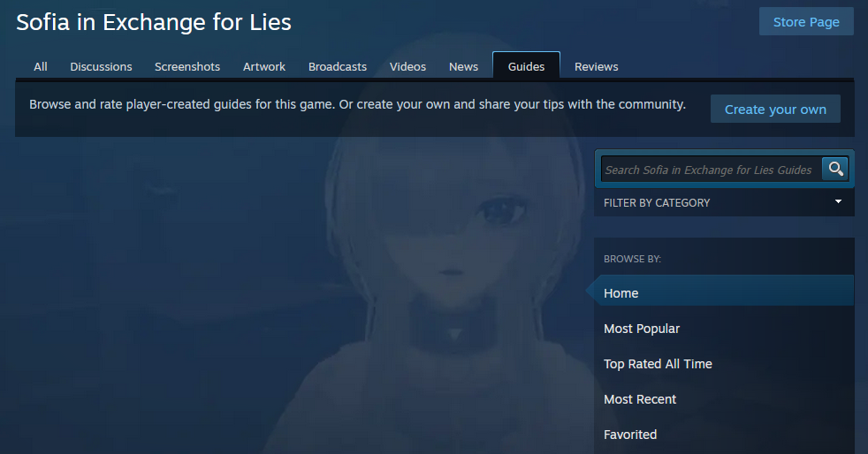Click the magnifying glass search icon
This screenshot has height=454, width=868.
pyautogui.click(x=835, y=169)
